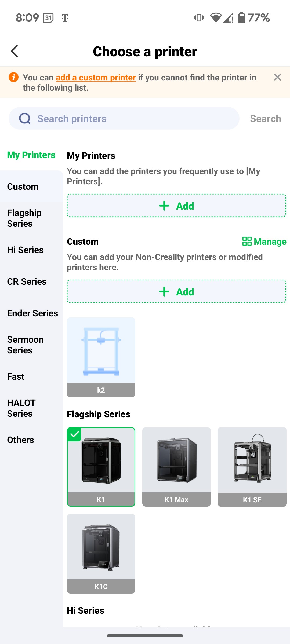
Task: Add a printer to My Printers
Action: [x=176, y=206]
